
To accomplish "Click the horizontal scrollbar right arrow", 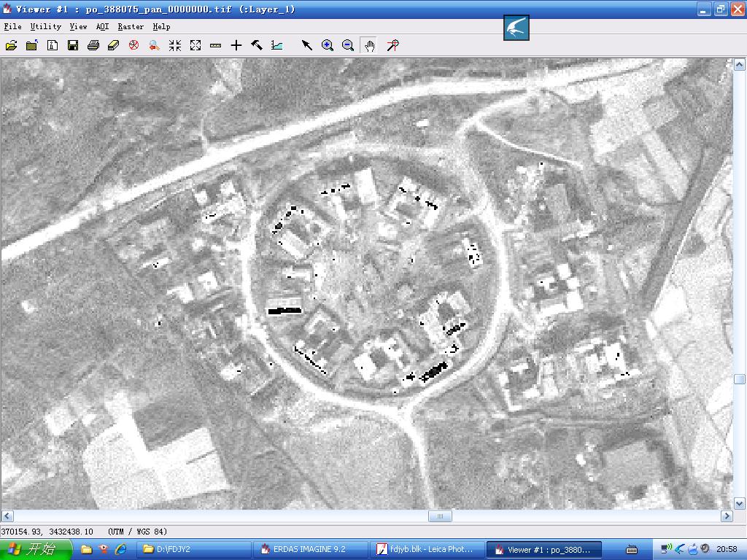I will pos(727,516).
